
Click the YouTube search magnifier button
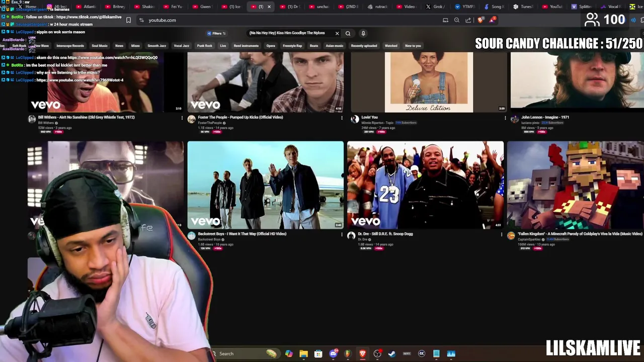[348, 33]
